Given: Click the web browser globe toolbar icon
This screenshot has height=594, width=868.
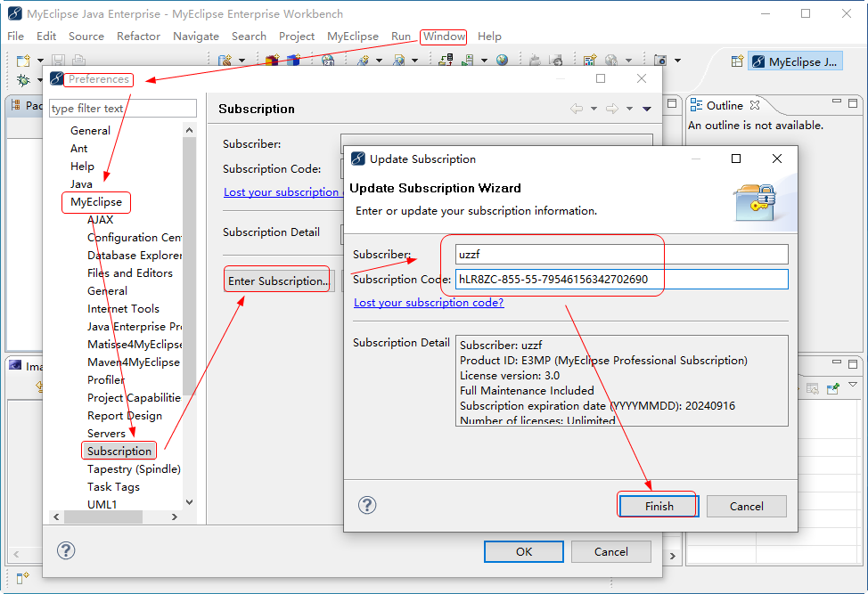Looking at the screenshot, I should click(503, 61).
